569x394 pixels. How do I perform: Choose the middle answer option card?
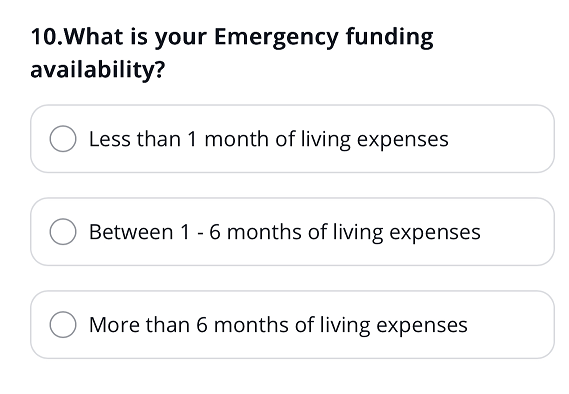(292, 231)
